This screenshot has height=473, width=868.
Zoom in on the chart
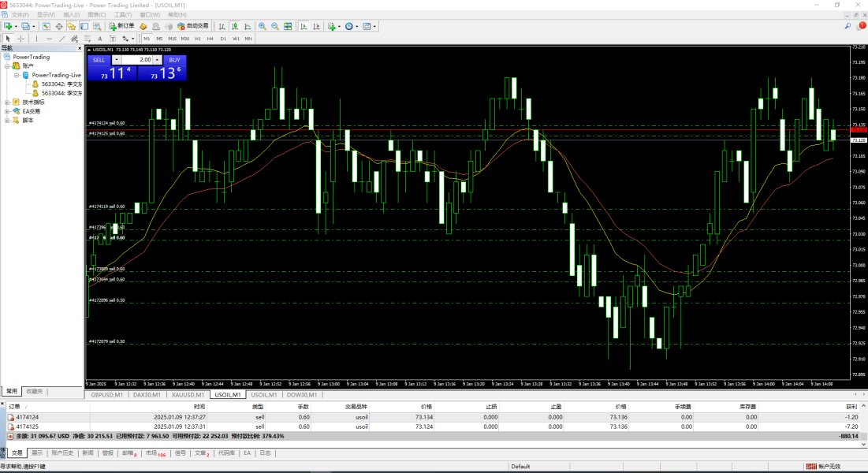click(263, 26)
